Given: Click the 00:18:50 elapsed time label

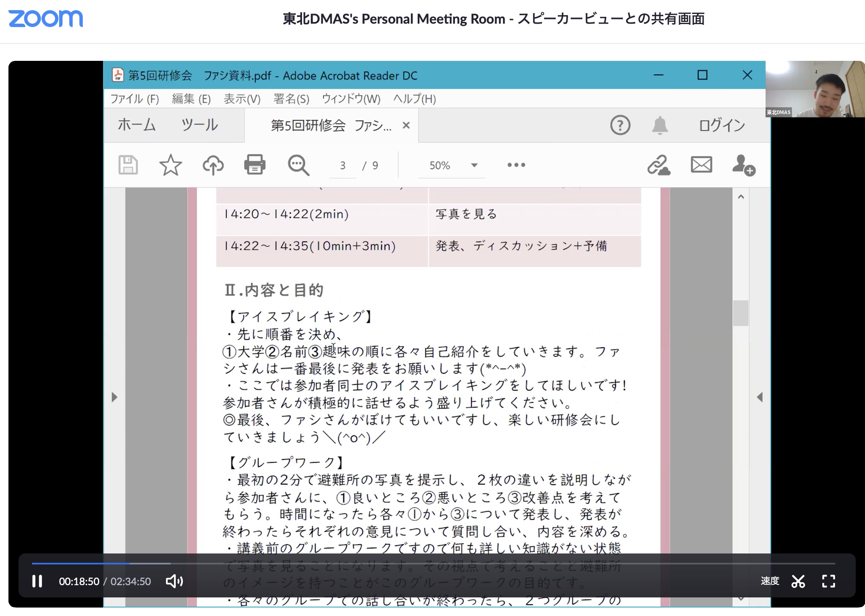Looking at the screenshot, I should coord(79,581).
